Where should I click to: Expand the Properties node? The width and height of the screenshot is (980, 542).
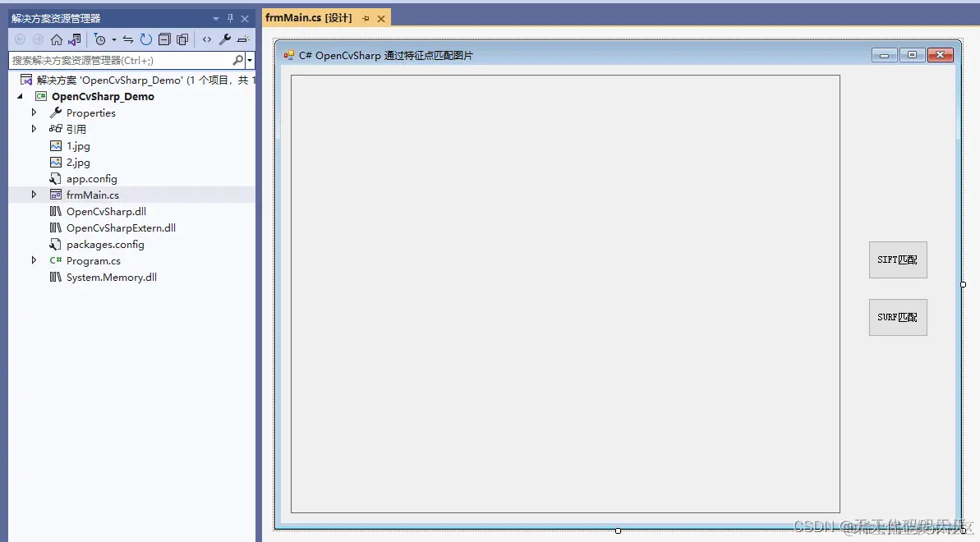[x=34, y=113]
